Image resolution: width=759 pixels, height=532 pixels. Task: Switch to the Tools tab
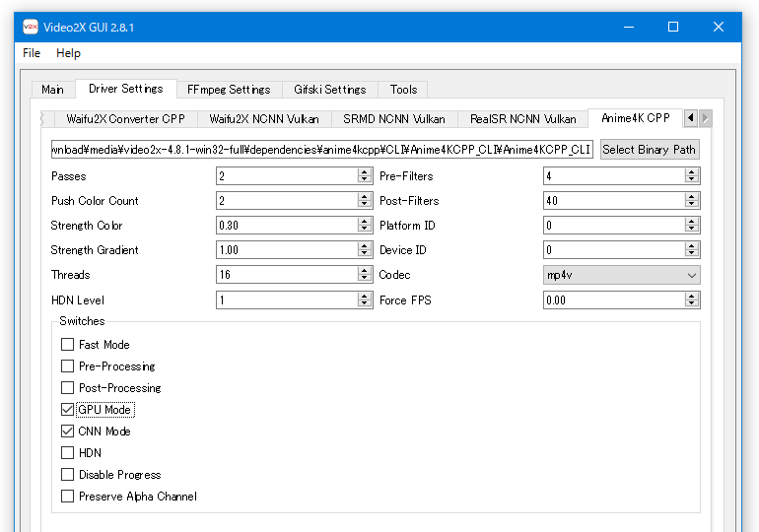403,90
